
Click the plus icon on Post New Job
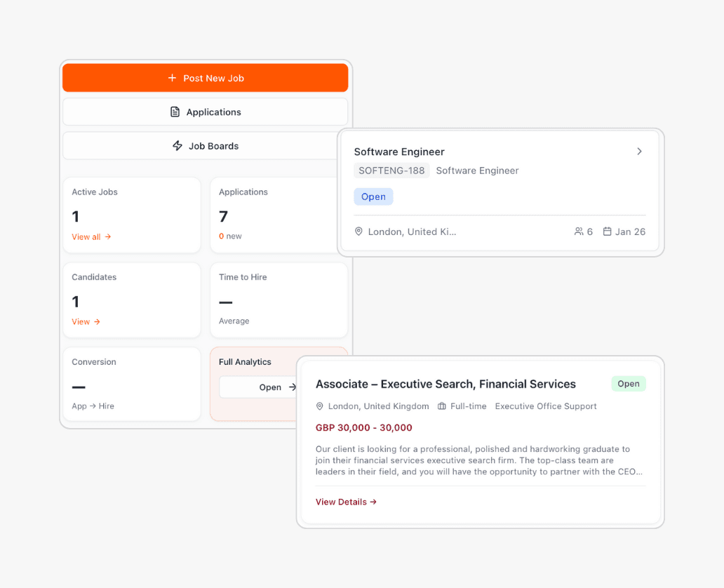click(x=172, y=77)
